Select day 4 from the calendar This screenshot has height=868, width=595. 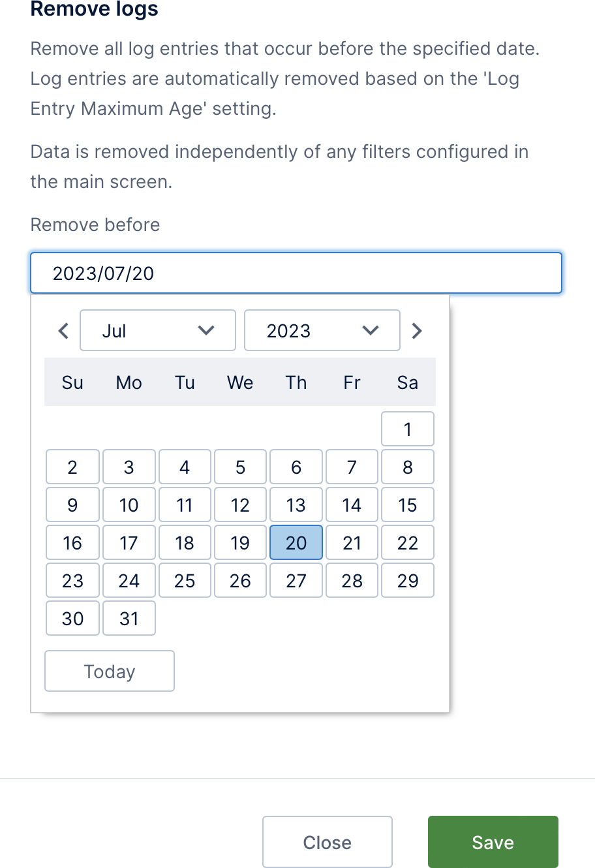pos(184,467)
